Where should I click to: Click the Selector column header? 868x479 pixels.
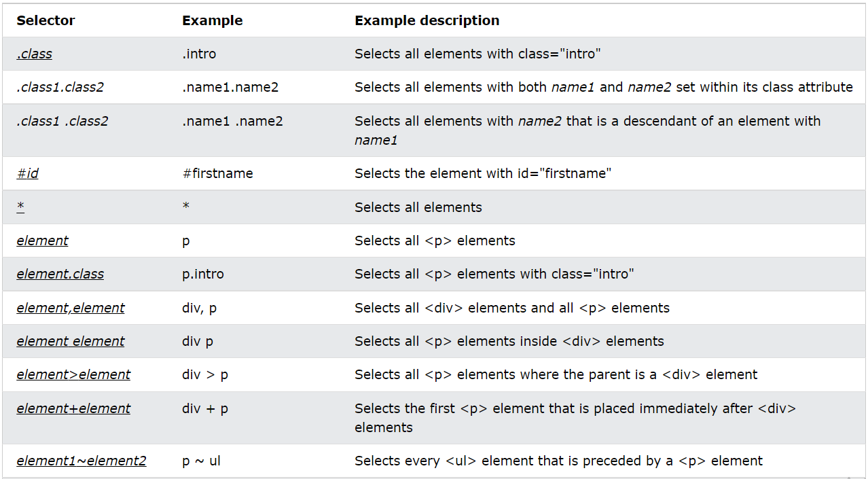[x=46, y=20]
